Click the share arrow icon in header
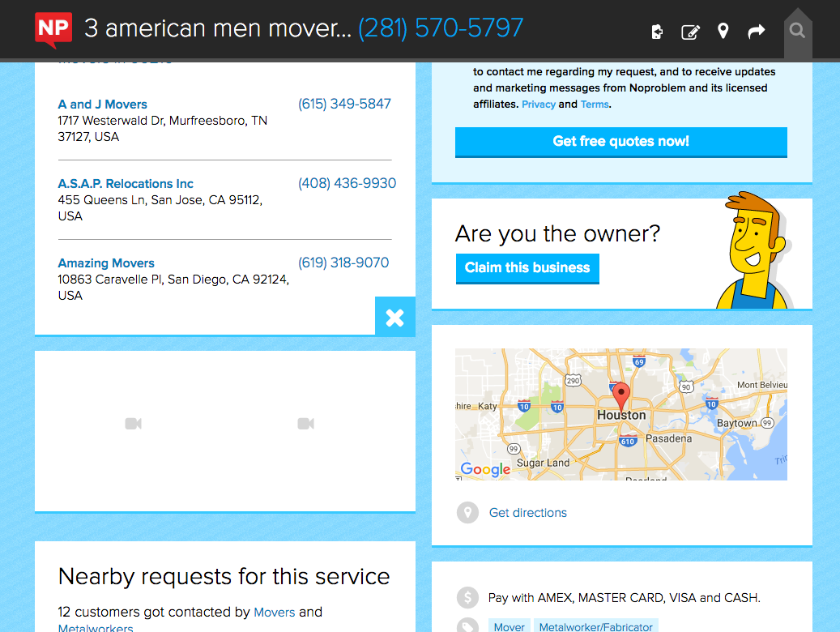840x632 pixels. 756,32
